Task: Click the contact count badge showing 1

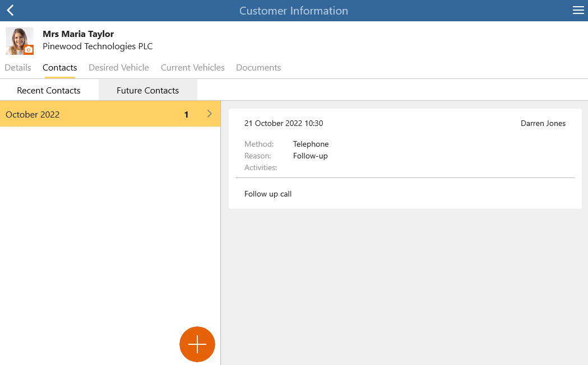Action: coord(186,115)
